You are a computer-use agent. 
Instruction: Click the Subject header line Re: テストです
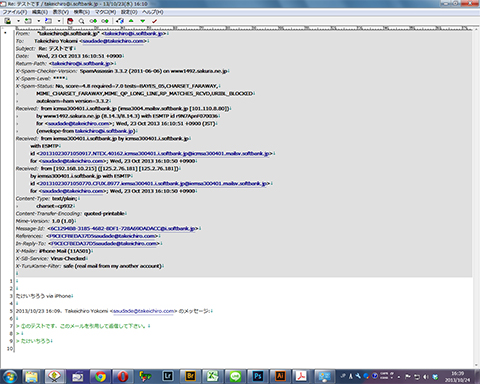coord(45,49)
